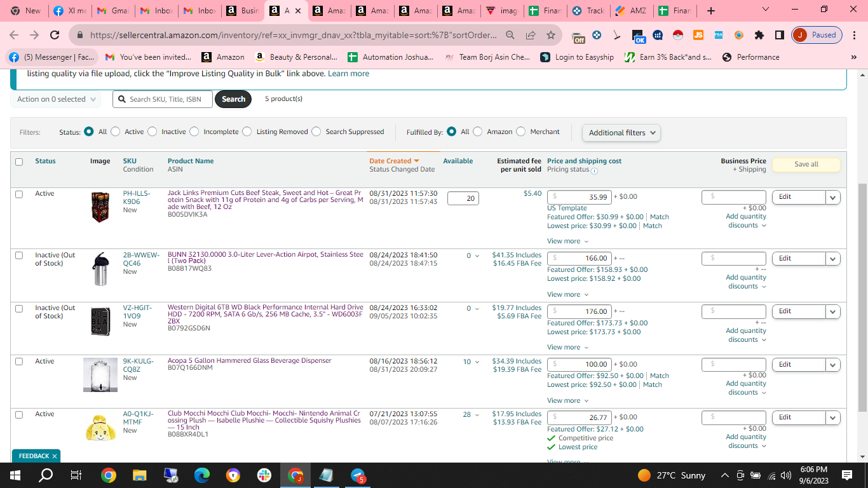868x488 pixels.
Task: Launch Microsoft Edge from the taskbar
Action: click(202, 475)
